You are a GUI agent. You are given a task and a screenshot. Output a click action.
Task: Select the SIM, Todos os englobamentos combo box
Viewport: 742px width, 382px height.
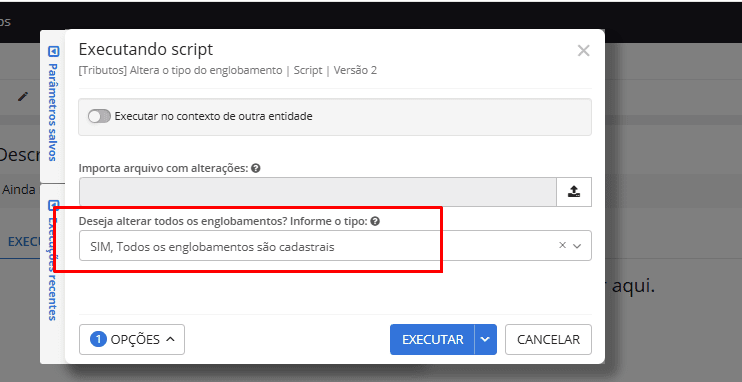[335, 246]
